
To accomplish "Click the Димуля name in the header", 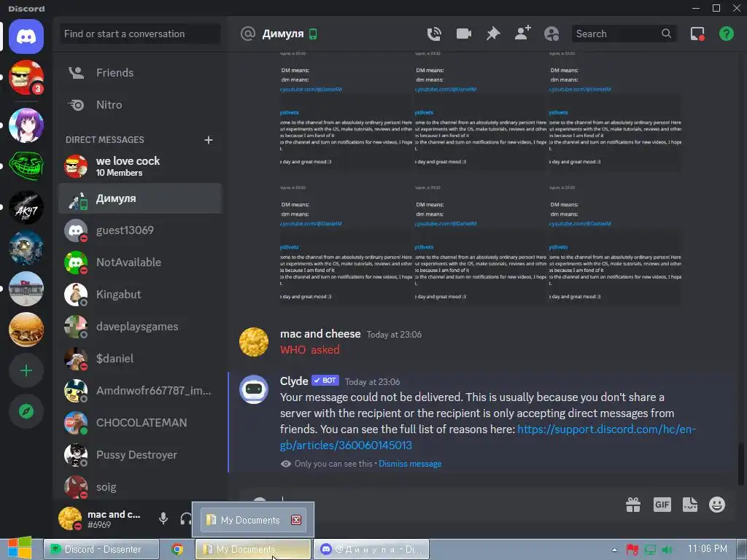I will [282, 34].
